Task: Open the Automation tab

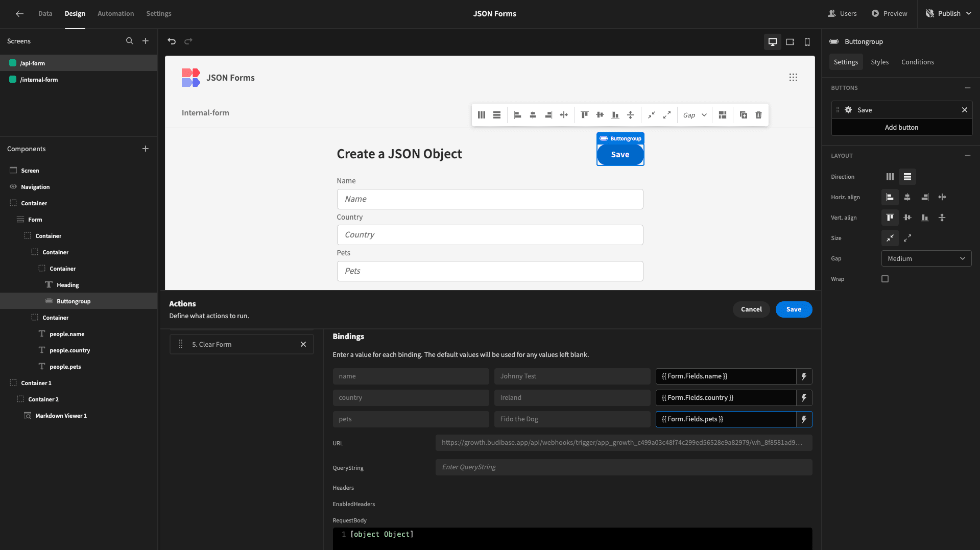Action: pyautogui.click(x=116, y=14)
